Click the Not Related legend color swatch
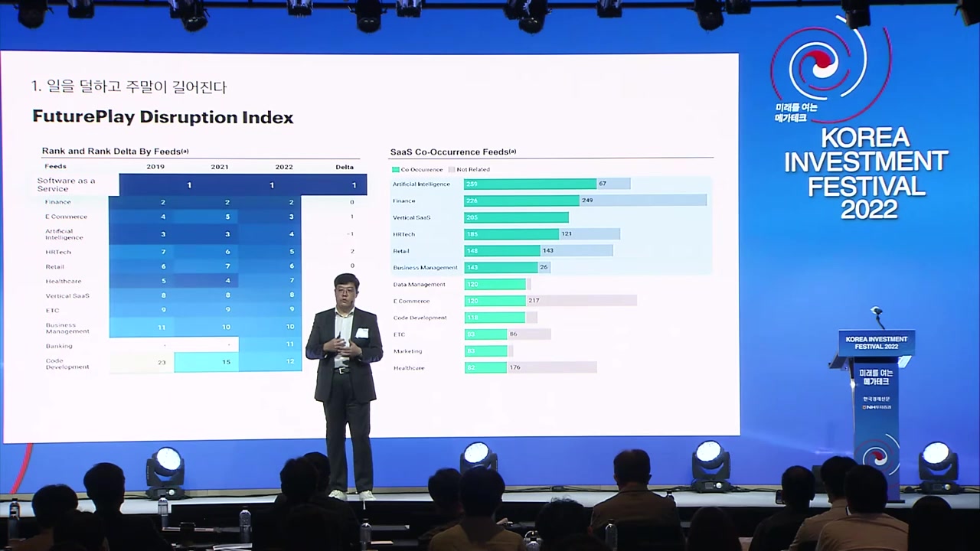 click(x=452, y=169)
